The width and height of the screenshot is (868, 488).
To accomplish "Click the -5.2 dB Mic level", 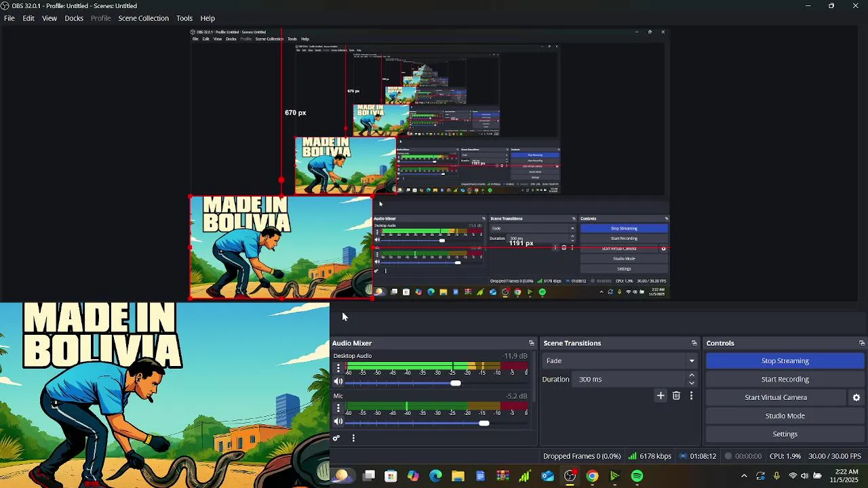I will point(517,396).
